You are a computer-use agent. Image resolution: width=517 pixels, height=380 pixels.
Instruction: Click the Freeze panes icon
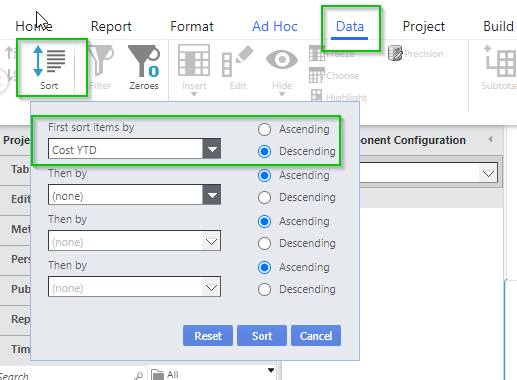[x=317, y=53]
